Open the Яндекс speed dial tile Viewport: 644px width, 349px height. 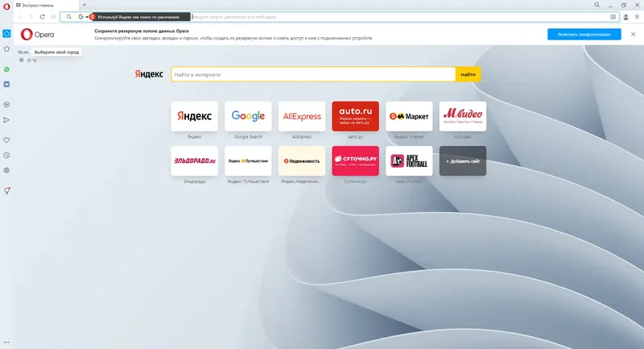(x=194, y=116)
